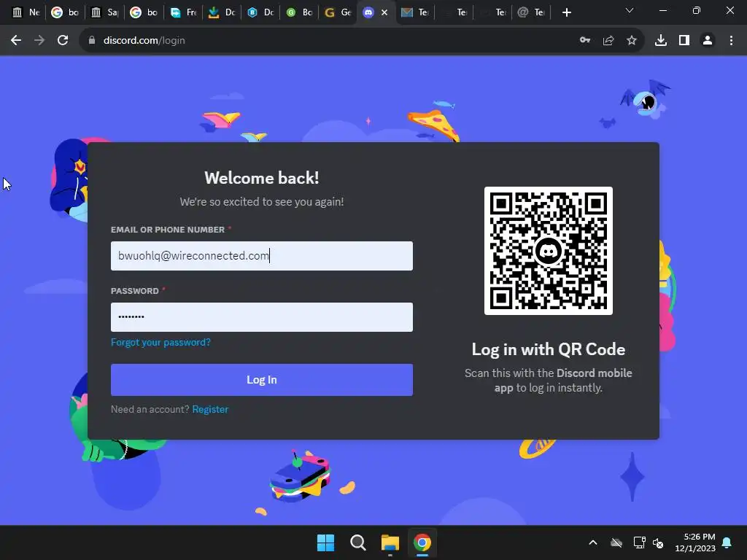
Task: Open the notifications bell icon
Action: 727,542
